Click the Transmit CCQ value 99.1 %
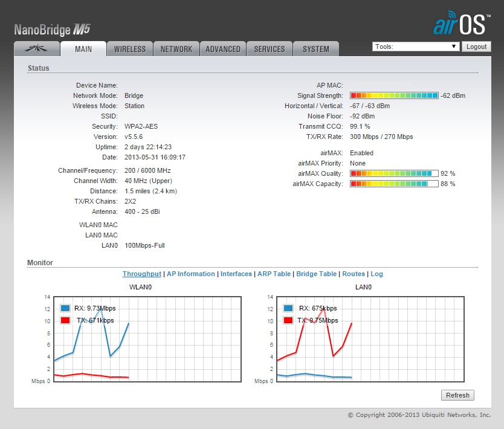The height and width of the screenshot is (429, 504). (x=360, y=126)
